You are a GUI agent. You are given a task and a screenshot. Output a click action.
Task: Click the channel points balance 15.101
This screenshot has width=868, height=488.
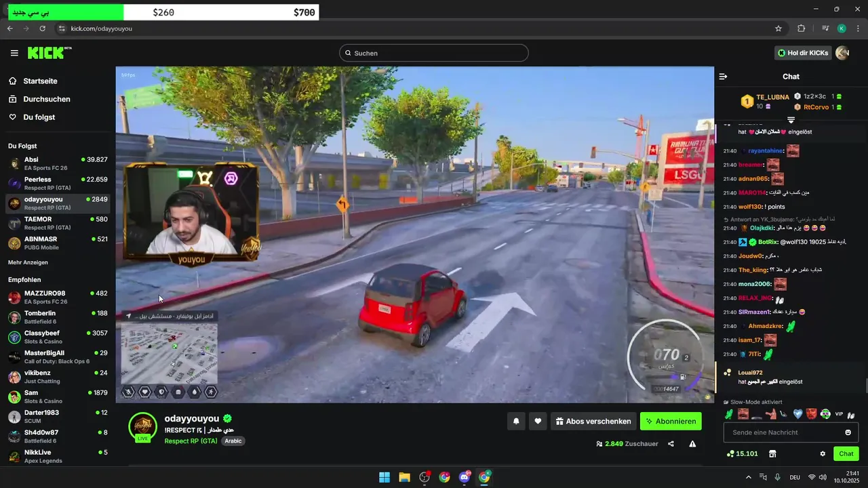[742, 453]
